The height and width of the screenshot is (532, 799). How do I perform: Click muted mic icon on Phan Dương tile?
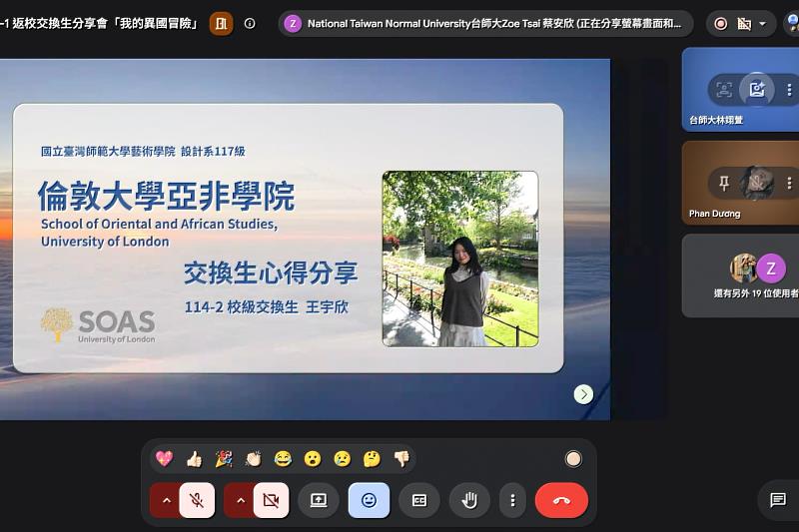coord(757,183)
